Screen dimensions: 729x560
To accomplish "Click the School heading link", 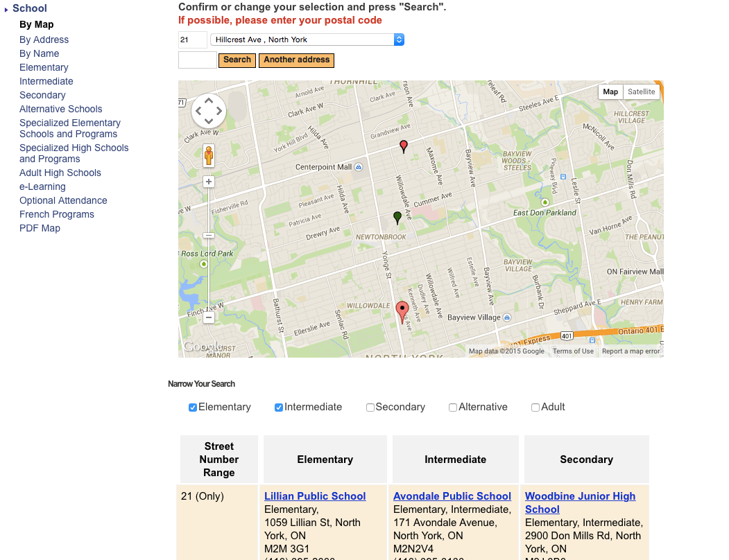I will click(29, 8).
